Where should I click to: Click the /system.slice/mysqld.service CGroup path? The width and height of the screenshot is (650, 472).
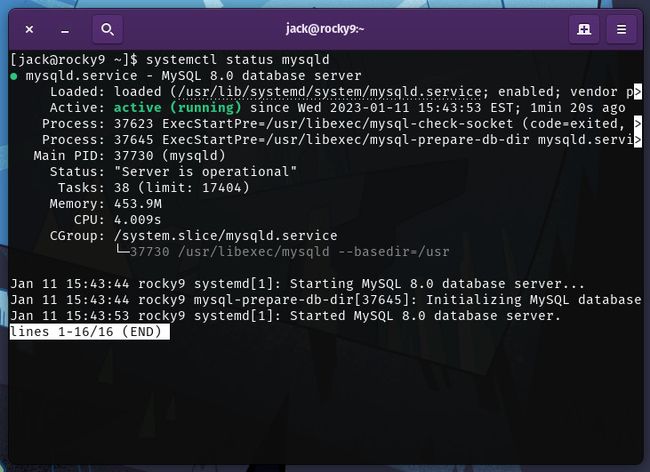click(226, 236)
